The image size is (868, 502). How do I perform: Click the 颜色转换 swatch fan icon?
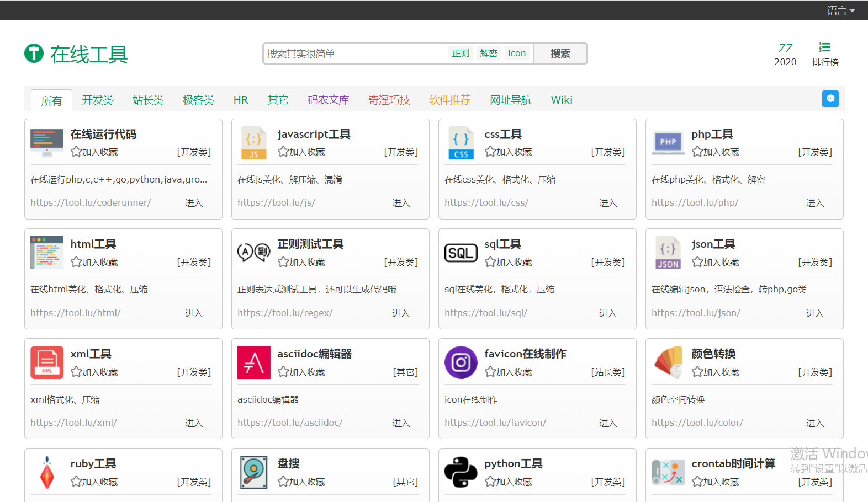(668, 362)
